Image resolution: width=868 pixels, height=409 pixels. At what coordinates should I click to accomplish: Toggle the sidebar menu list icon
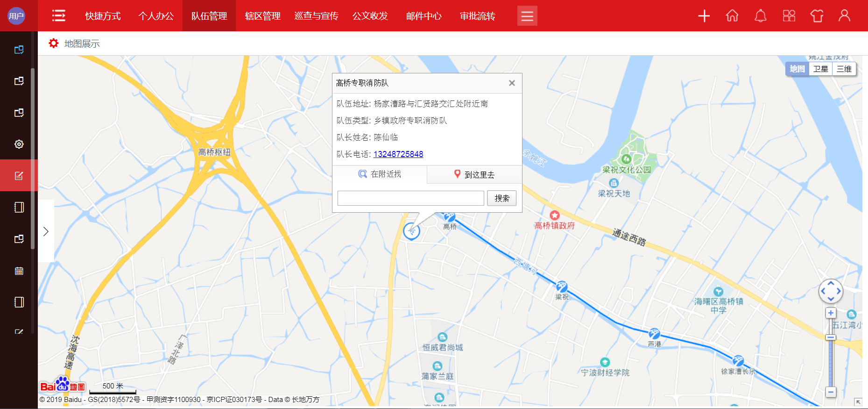click(58, 16)
